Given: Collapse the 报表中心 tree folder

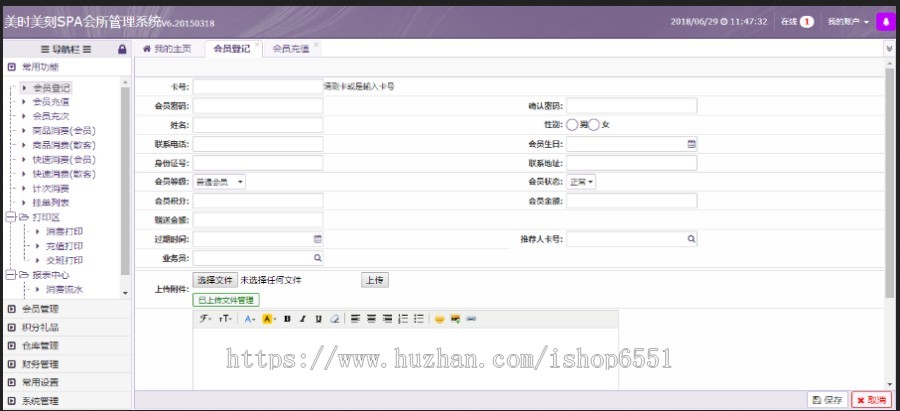Looking at the screenshot, I should (x=10, y=275).
